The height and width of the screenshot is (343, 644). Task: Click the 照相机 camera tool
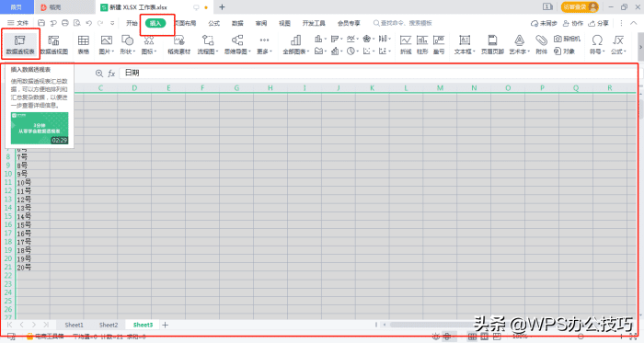(567, 39)
